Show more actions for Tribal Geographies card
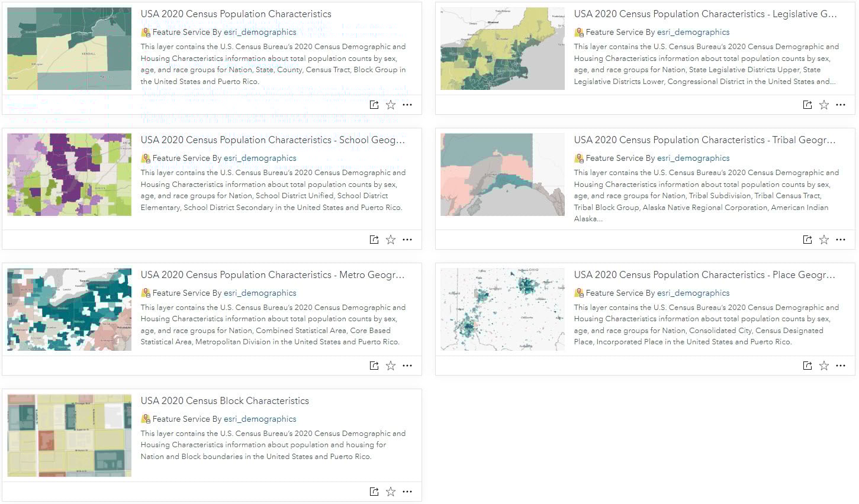The height and width of the screenshot is (504, 859). point(841,240)
